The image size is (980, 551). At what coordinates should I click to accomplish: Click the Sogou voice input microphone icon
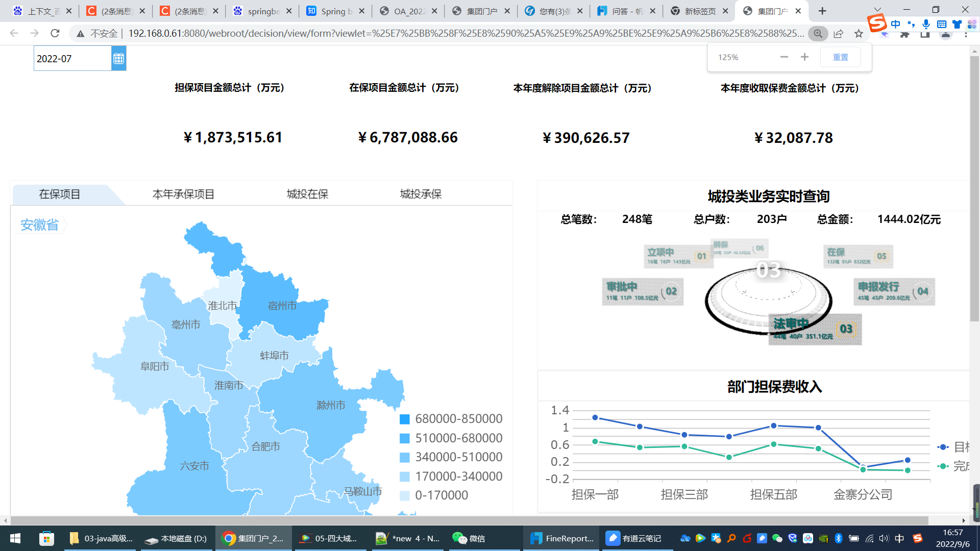point(926,24)
